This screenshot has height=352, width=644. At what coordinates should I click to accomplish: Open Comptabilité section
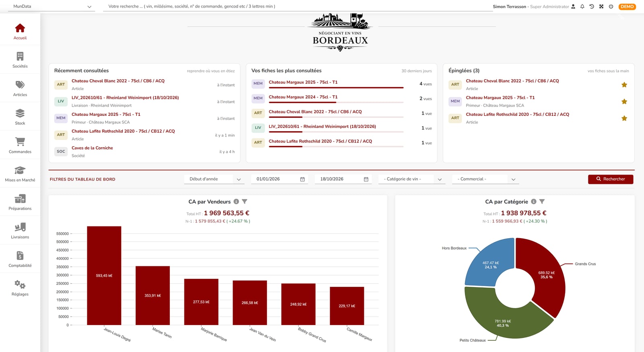(x=20, y=259)
